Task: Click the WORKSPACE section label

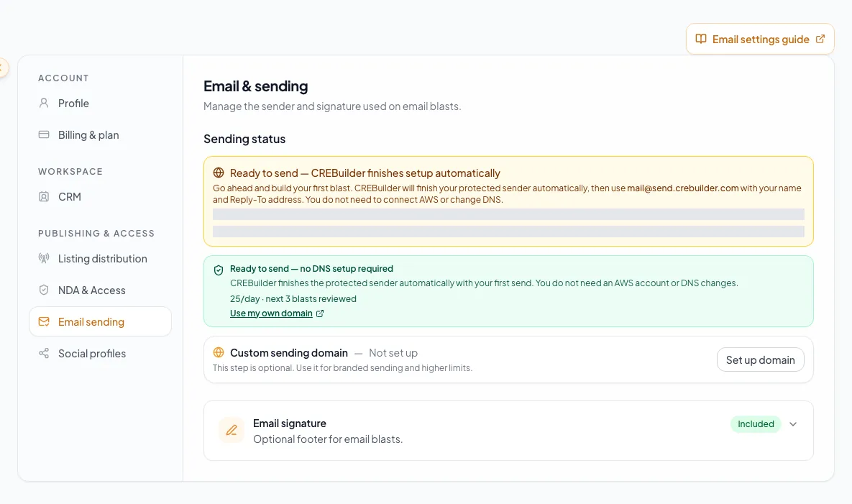Action: coord(70,172)
